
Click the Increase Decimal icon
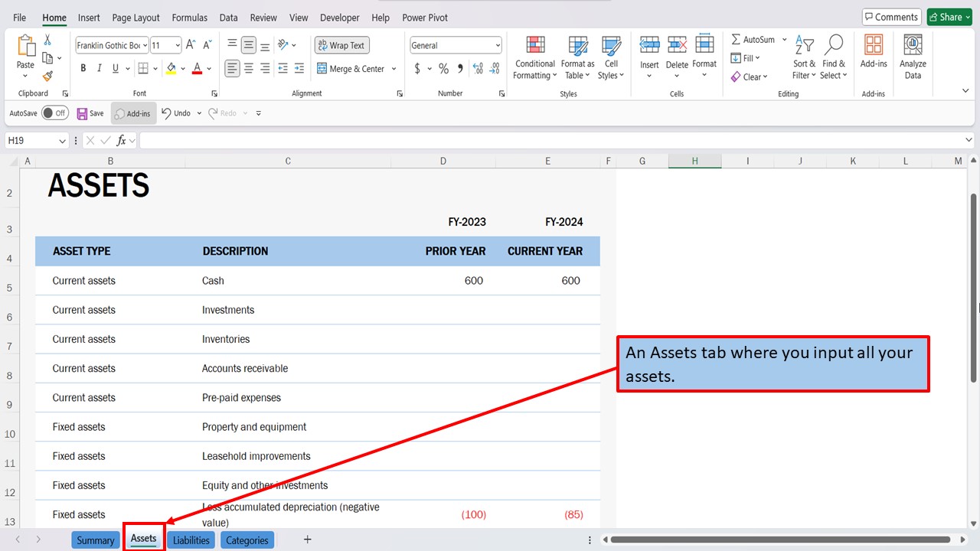(x=479, y=68)
